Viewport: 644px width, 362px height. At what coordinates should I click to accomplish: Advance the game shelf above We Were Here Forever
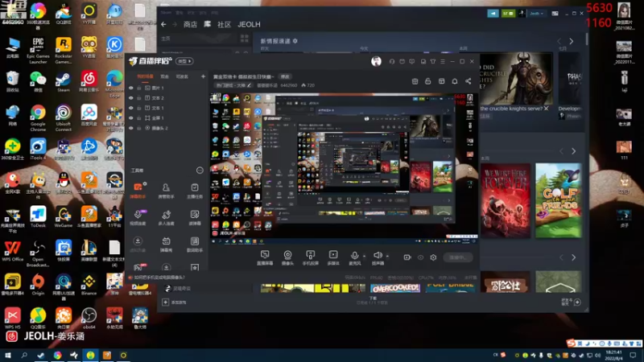tap(574, 151)
